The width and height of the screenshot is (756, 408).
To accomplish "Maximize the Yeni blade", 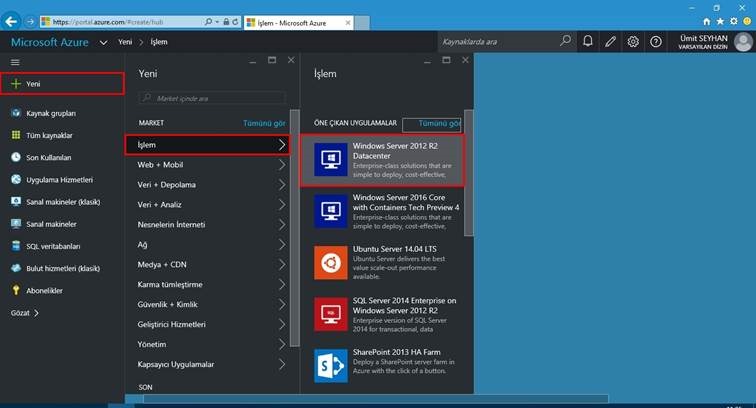I will click(272, 60).
